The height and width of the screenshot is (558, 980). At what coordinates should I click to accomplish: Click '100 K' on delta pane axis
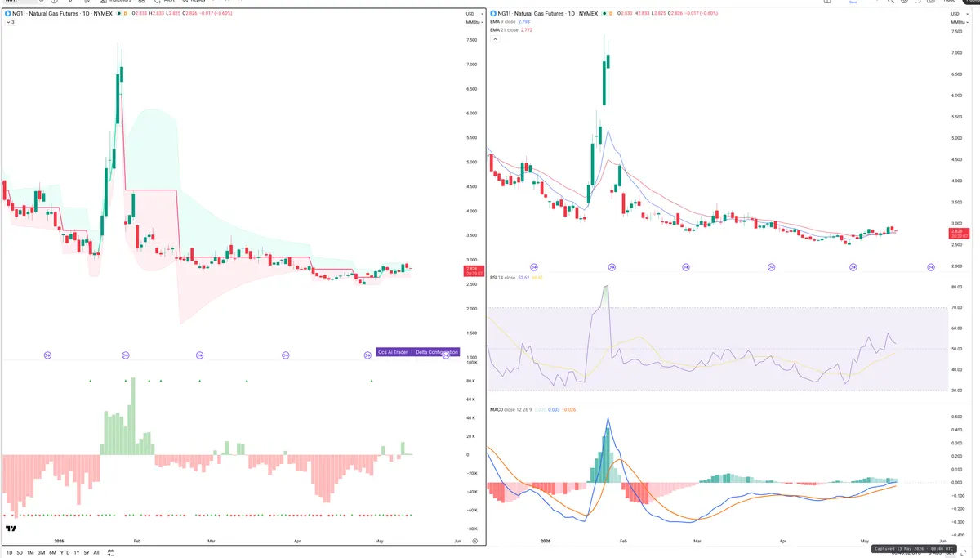click(472, 362)
